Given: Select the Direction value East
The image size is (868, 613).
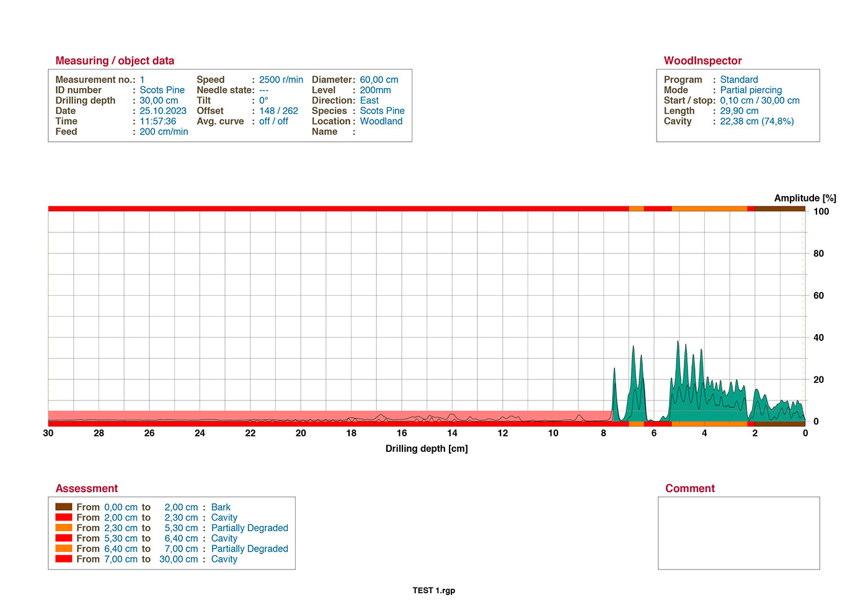Looking at the screenshot, I should coord(369,100).
